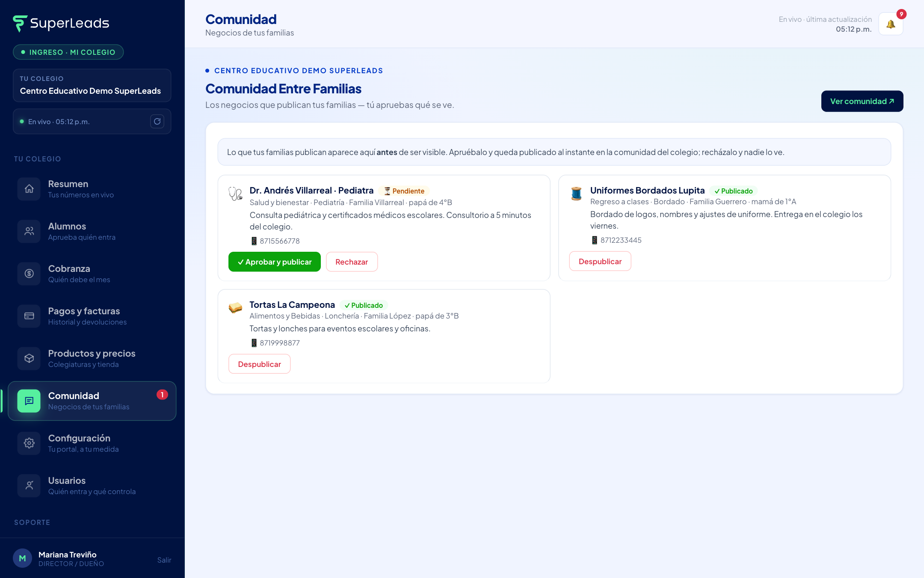Screen dimensions: 924x578
Task: Click the green Comunidad chat icon
Action: click(29, 401)
